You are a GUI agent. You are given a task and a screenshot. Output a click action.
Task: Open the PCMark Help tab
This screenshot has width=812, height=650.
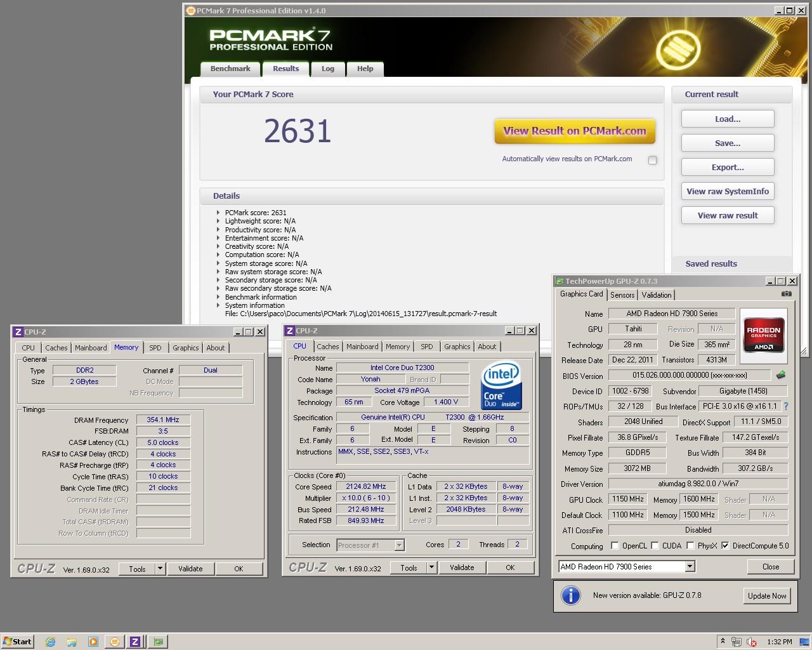(365, 69)
